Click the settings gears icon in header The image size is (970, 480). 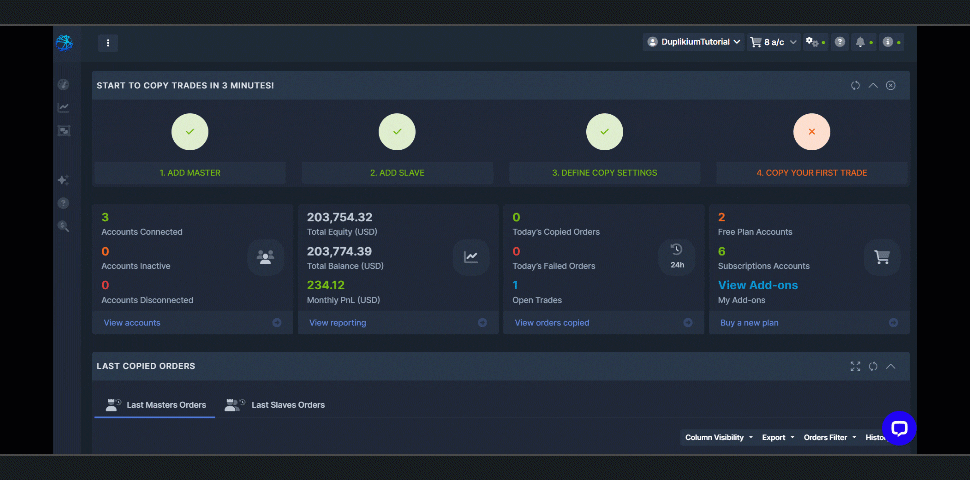pyautogui.click(x=812, y=42)
